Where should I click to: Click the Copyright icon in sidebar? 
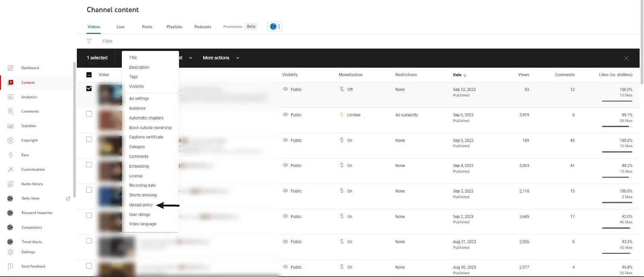10,140
